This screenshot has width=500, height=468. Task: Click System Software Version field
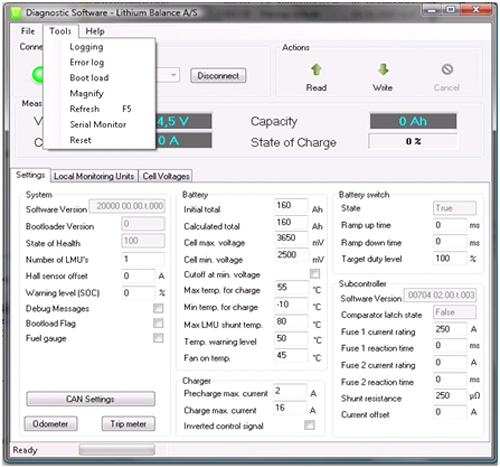pos(127,206)
